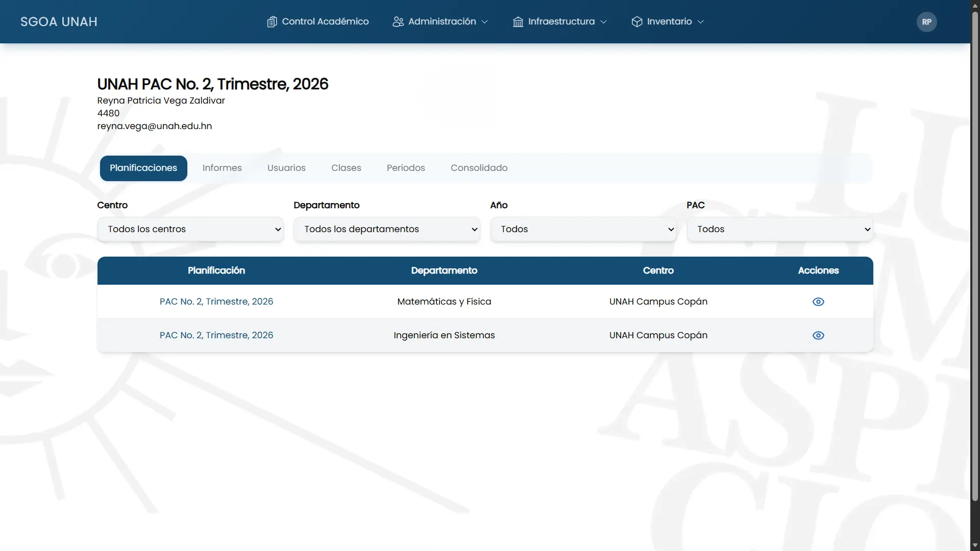This screenshot has width=980, height=551.
Task: Click the Departamento column header
Action: point(444,271)
